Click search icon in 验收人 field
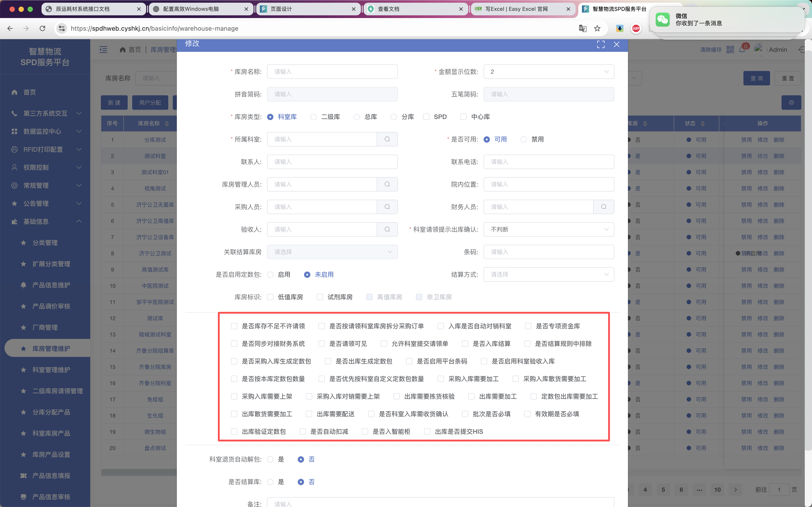The height and width of the screenshot is (507, 812). click(x=387, y=229)
